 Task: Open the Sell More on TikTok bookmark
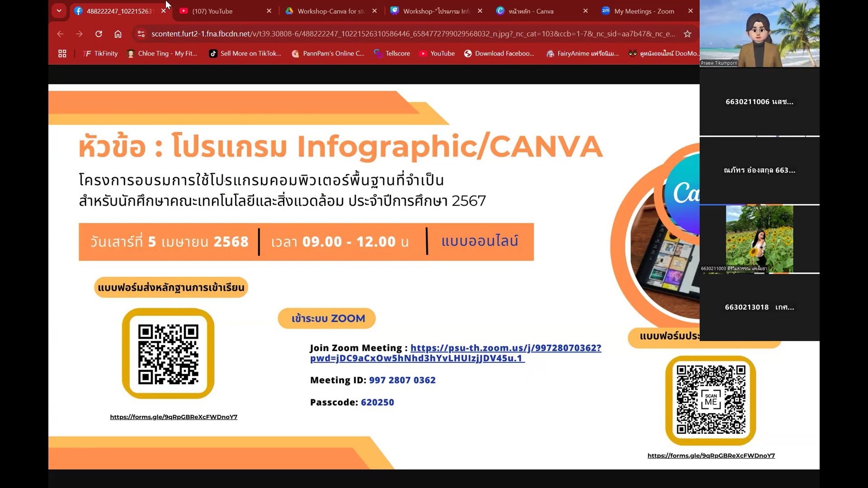245,53
